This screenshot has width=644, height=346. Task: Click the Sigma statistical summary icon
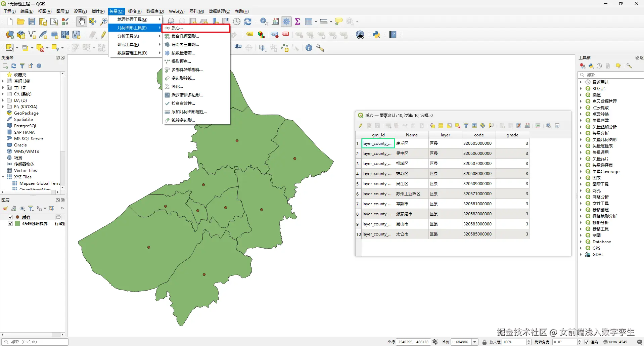tap(297, 21)
